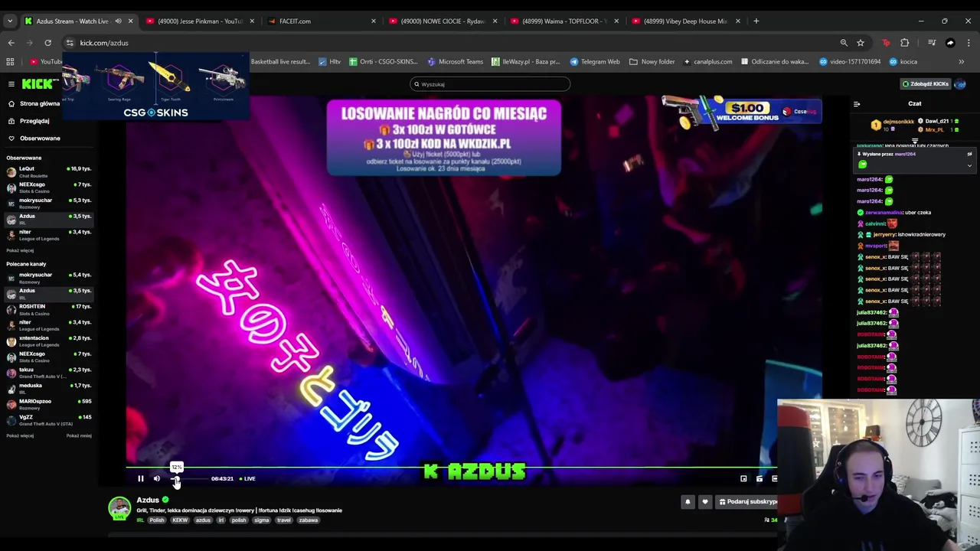Go to Strona główna
This screenshot has width=980, height=551.
[x=34, y=103]
